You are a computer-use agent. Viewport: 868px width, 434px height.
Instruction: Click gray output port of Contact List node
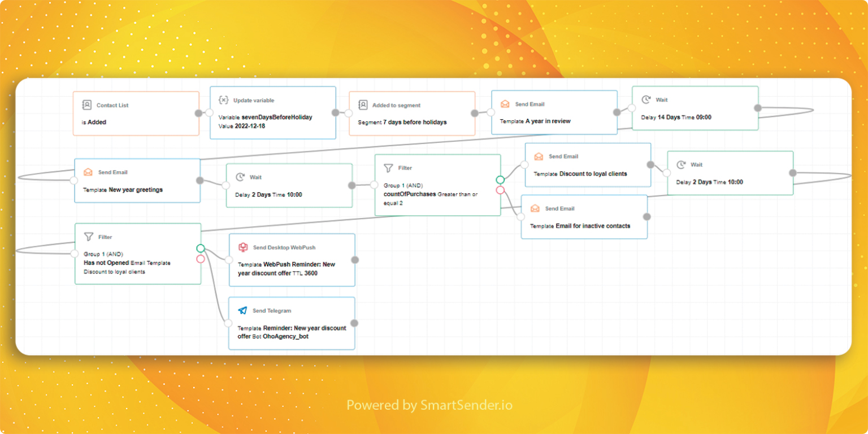[198, 113]
